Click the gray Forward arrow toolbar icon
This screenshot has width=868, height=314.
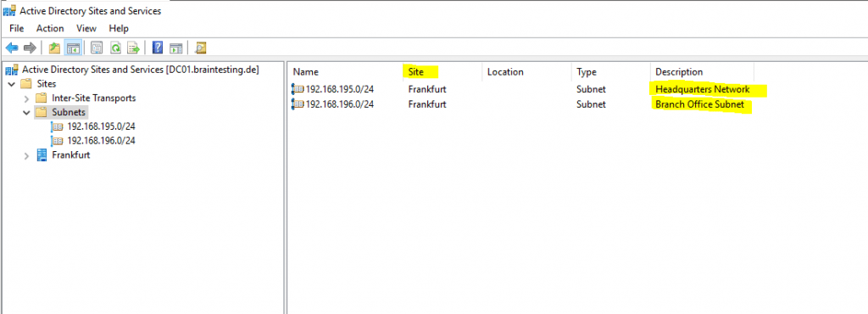30,48
